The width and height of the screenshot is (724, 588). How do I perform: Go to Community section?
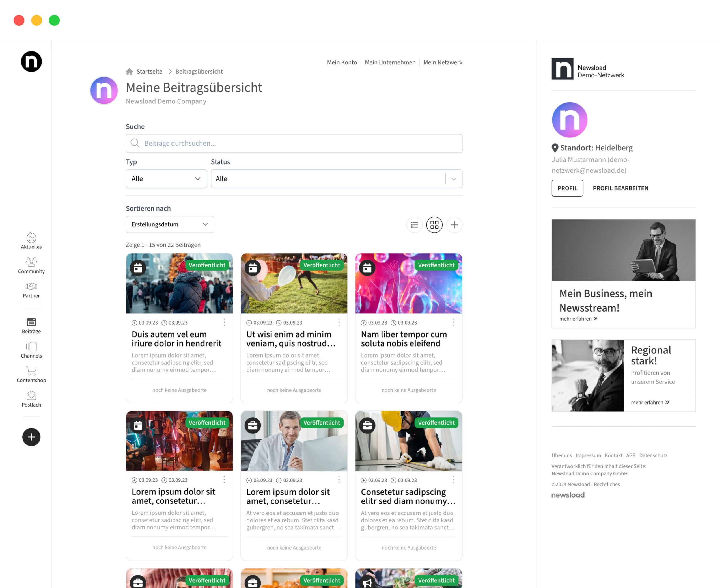click(x=31, y=265)
